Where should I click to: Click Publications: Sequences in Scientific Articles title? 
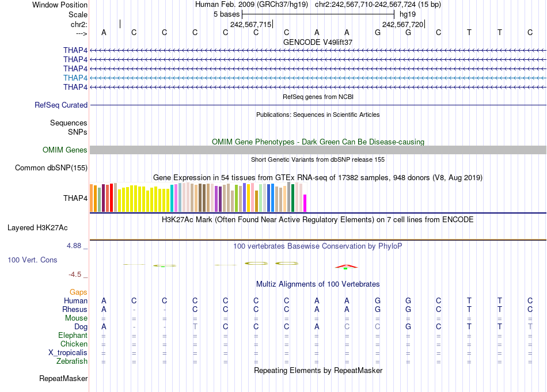coord(318,115)
